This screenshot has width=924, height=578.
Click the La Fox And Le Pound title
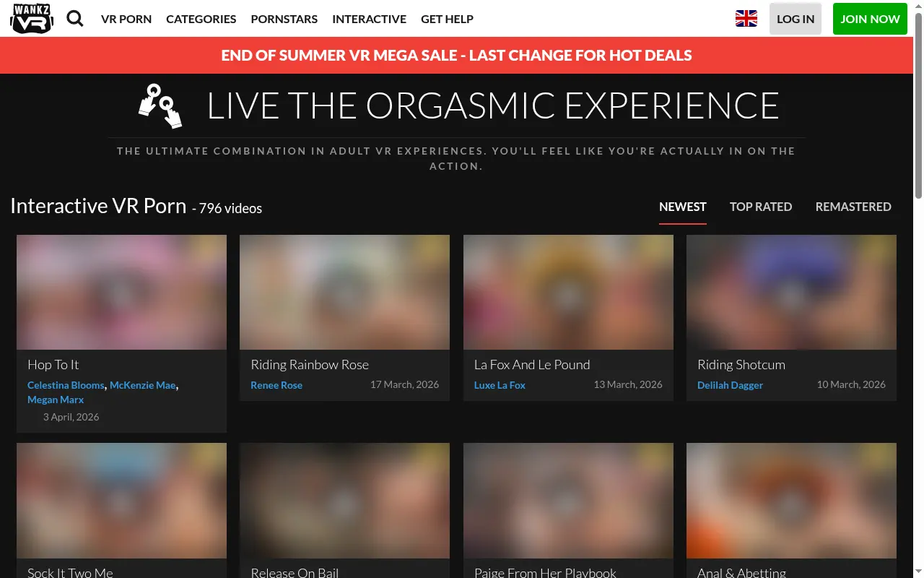[532, 365]
